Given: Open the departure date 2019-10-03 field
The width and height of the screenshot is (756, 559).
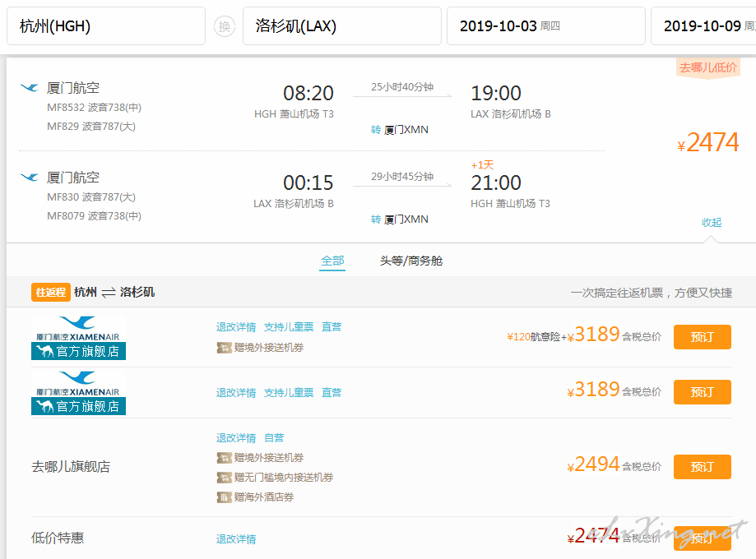Looking at the screenshot, I should (545, 26).
